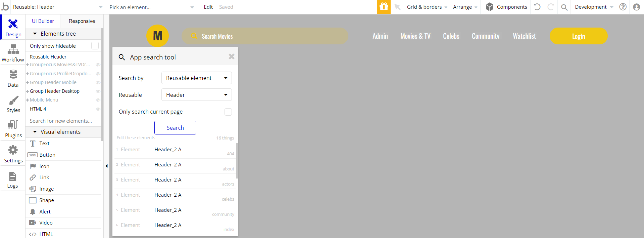Screen dimensions: 644x238
Task: Select the Shape visual element
Action: pos(63,200)
